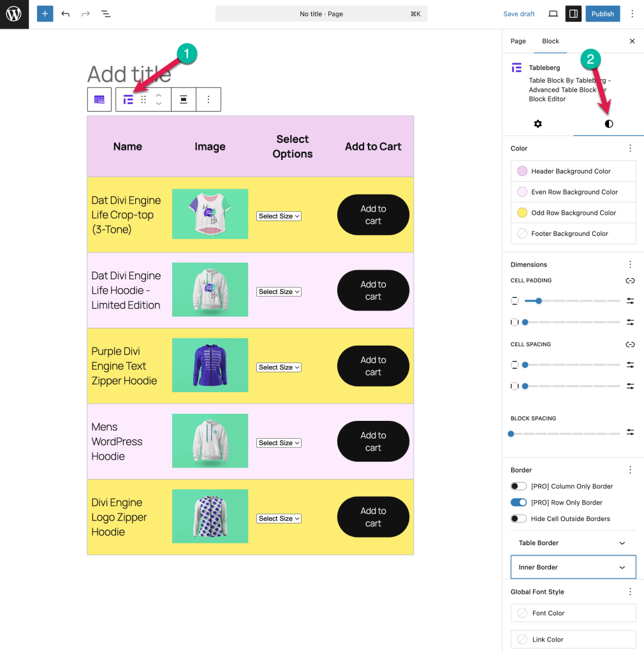The width and height of the screenshot is (644, 653).
Task: Open Select Size dropdown for Limited Edition Hoodie
Action: 279,291
